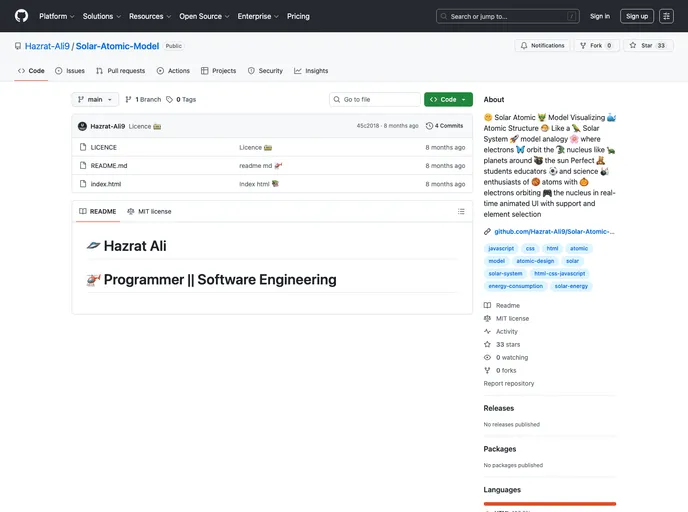Open the Pull requests tab

[120, 71]
